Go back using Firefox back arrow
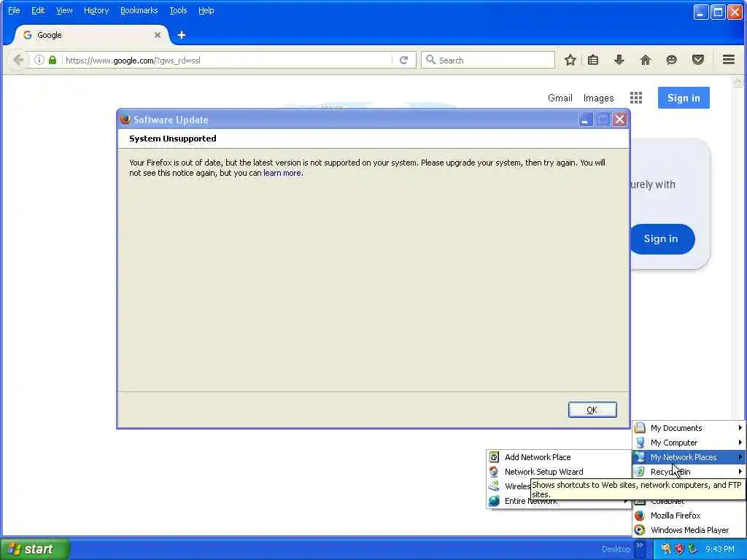The width and height of the screenshot is (747, 560). [x=18, y=60]
